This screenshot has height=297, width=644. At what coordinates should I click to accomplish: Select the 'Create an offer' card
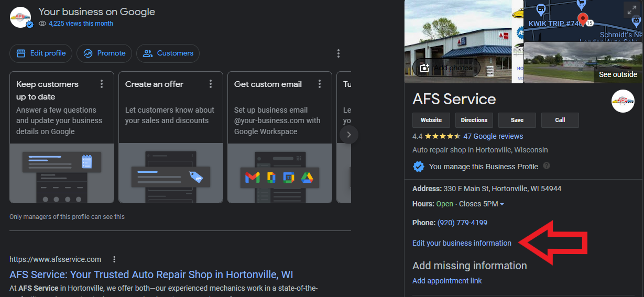tap(171, 137)
